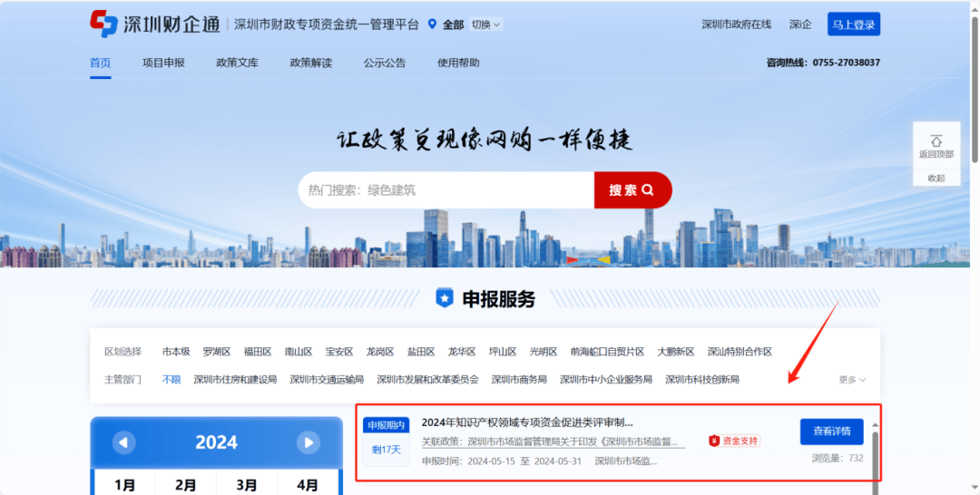Viewport: 980px width, 495px height.
Task: Focus the 热门搜索 search field
Action: click(446, 189)
